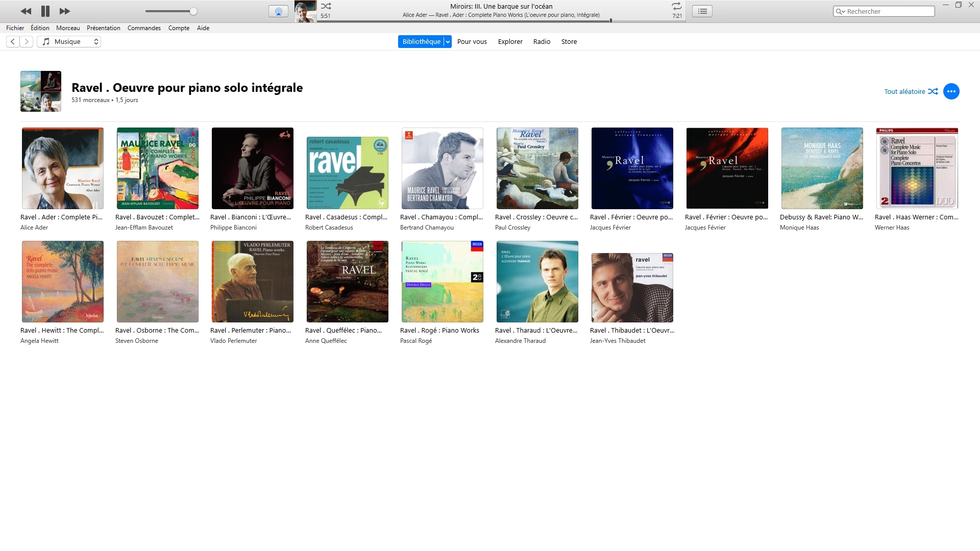This screenshot has height=551, width=980.
Task: Open the Steven Osborne album cover
Action: pyautogui.click(x=158, y=282)
